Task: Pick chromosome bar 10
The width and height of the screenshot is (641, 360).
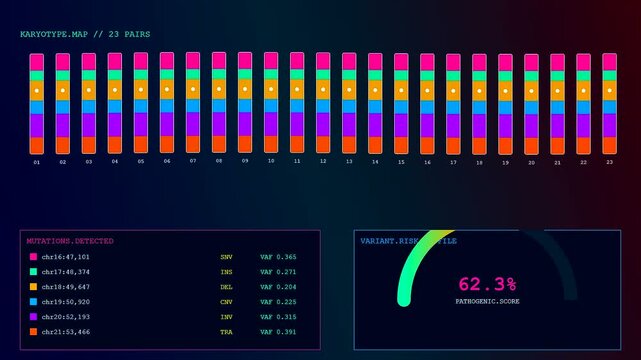Action: click(271, 103)
